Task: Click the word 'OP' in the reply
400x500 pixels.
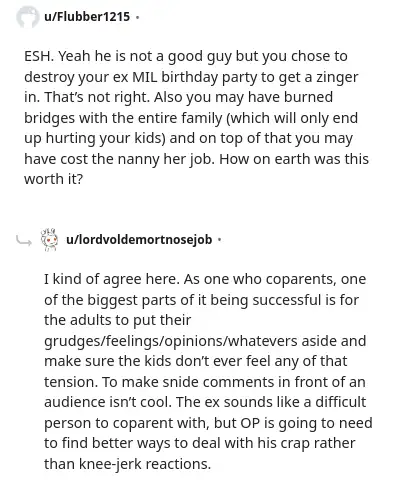Action: [x=250, y=423]
